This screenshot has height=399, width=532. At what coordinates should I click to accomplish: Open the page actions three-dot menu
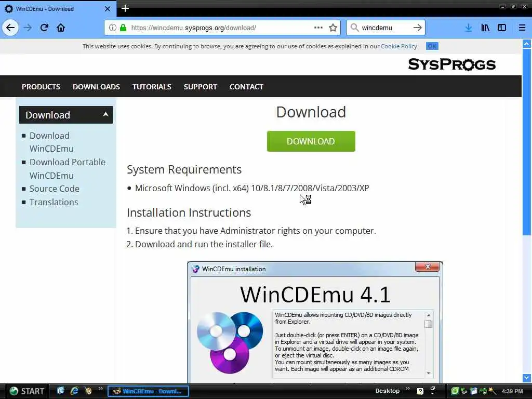(x=318, y=28)
